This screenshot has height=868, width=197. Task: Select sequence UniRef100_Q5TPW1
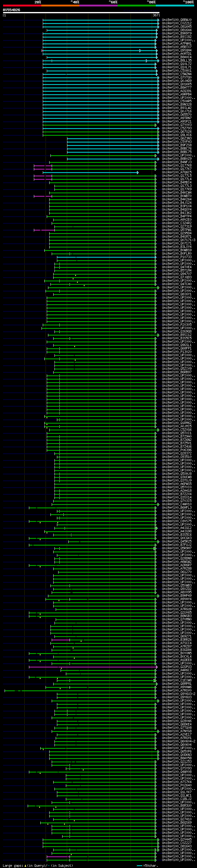176,230
